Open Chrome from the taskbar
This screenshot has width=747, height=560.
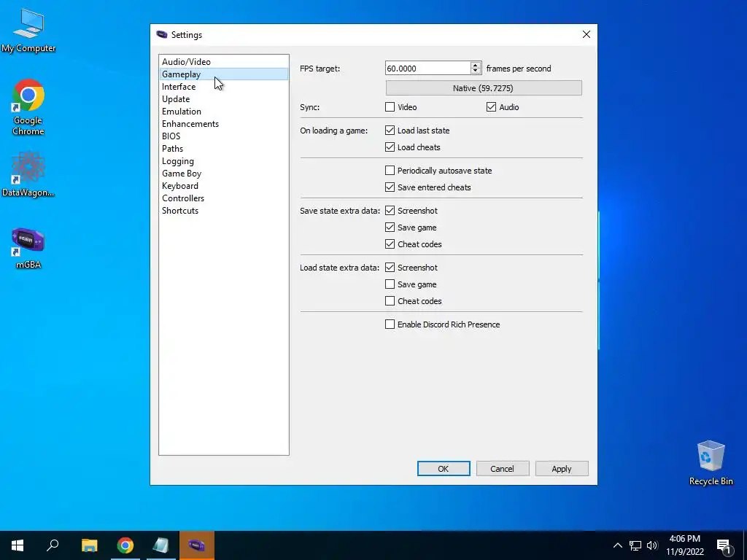coord(125,545)
